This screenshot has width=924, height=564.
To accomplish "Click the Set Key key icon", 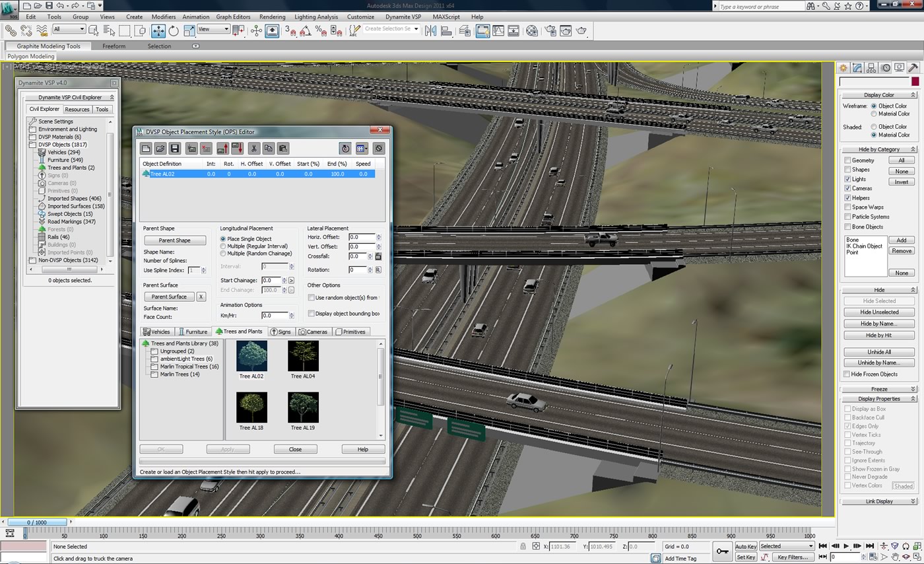I will (x=723, y=551).
